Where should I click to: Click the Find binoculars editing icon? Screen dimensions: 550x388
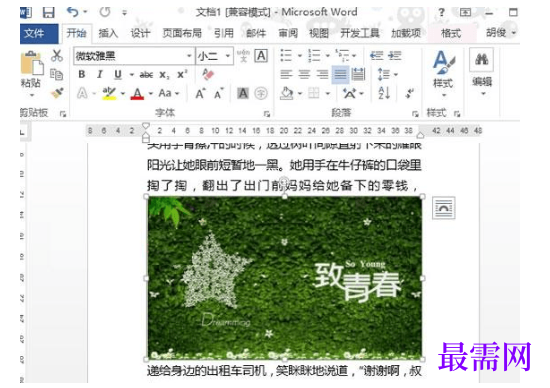[482, 60]
